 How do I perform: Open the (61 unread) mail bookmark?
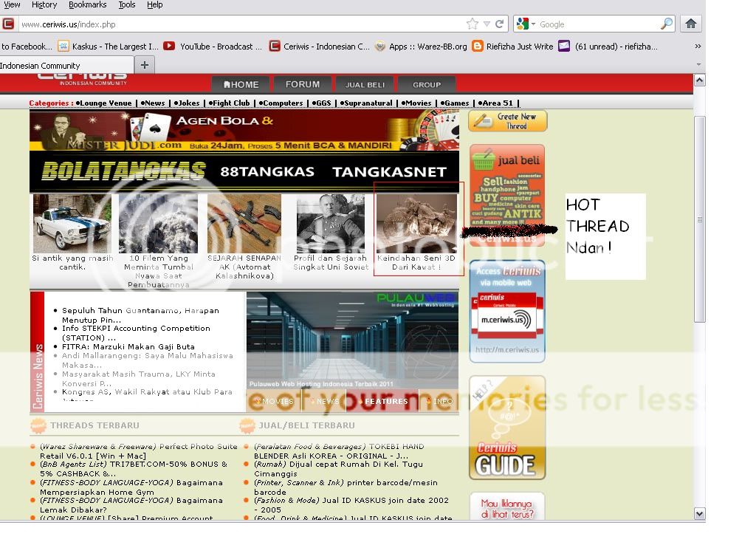(x=608, y=47)
